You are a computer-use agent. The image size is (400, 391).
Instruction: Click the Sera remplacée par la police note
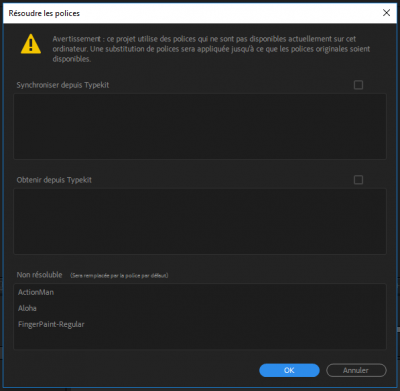tap(119, 276)
